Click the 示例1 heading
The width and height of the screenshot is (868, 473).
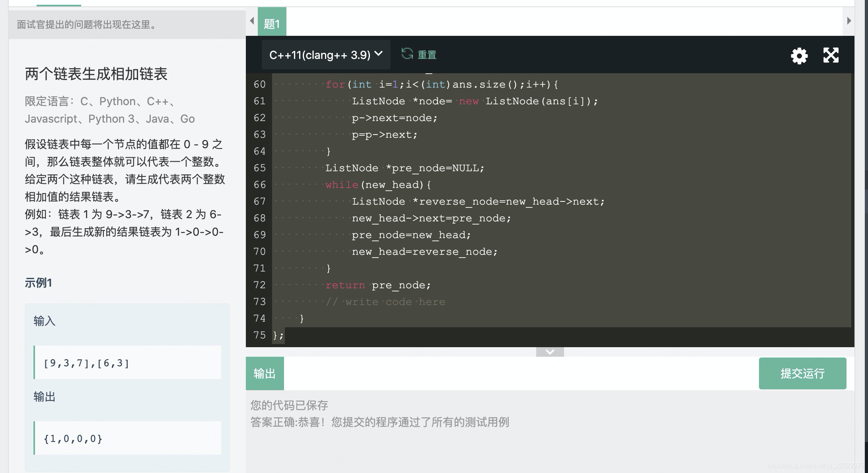tap(38, 283)
